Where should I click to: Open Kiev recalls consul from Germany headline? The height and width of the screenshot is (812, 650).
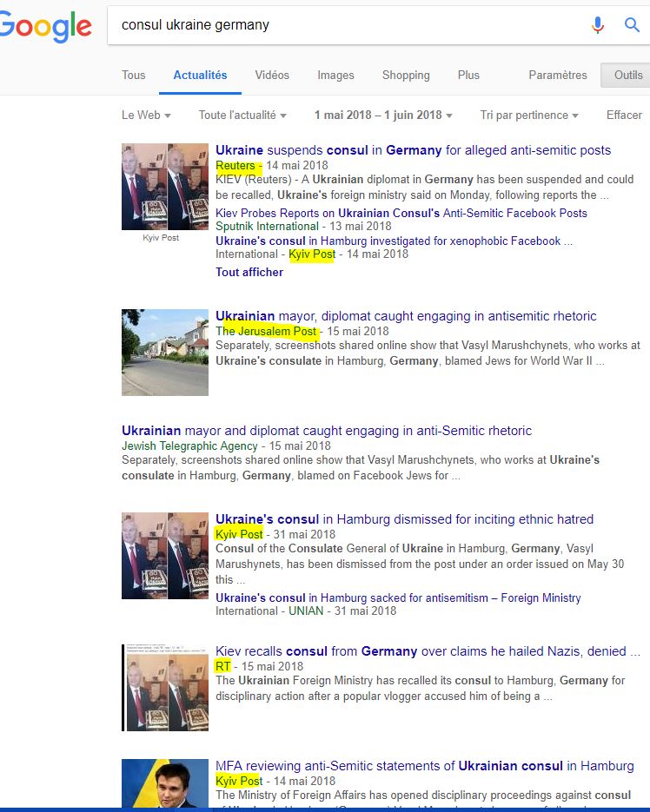pos(428,651)
